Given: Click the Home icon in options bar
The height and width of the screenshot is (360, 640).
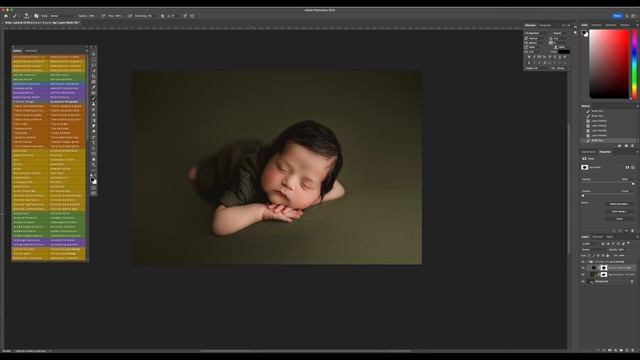Looking at the screenshot, I should [6, 16].
